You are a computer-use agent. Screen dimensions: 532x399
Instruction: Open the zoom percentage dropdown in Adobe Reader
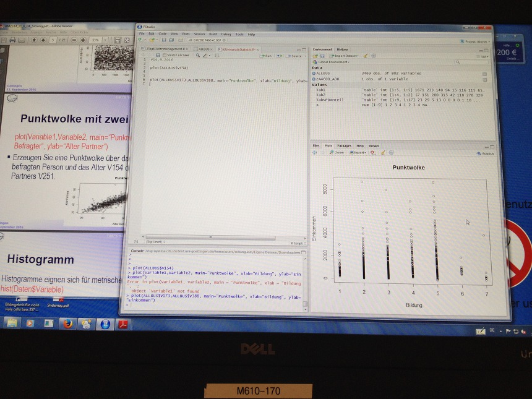click(105, 40)
